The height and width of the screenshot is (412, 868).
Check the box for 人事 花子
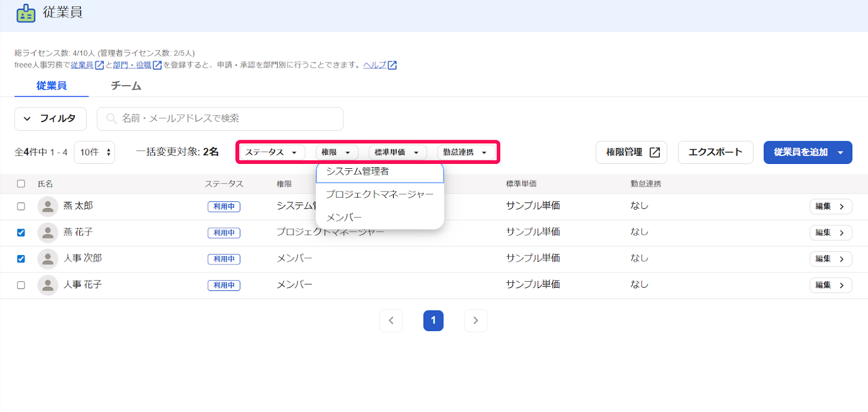point(21,285)
